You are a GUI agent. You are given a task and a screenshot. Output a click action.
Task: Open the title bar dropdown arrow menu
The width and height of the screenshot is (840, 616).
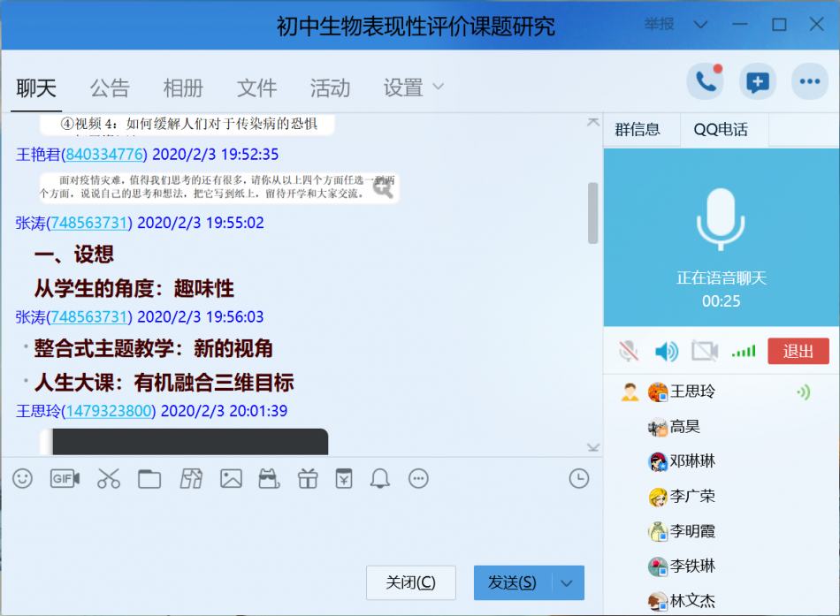700,25
